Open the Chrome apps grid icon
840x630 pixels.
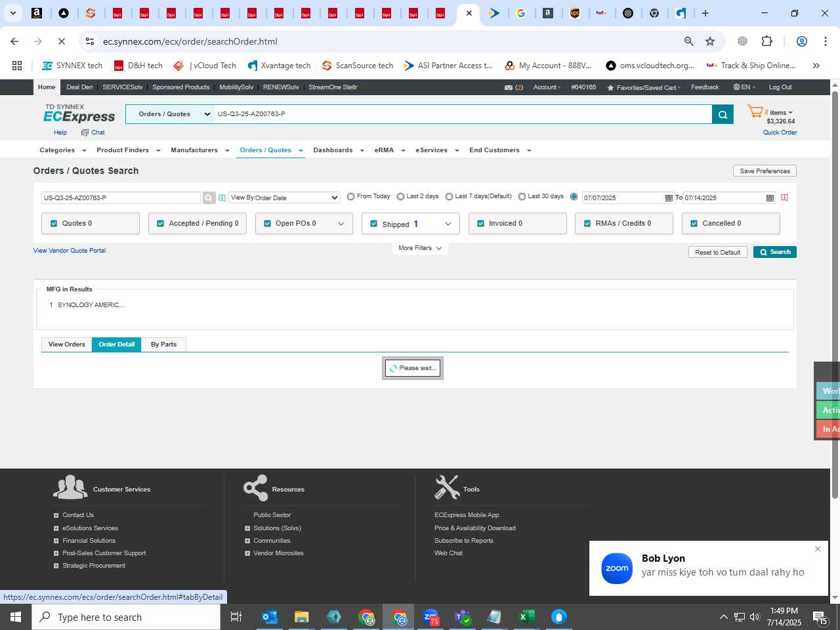[17, 66]
